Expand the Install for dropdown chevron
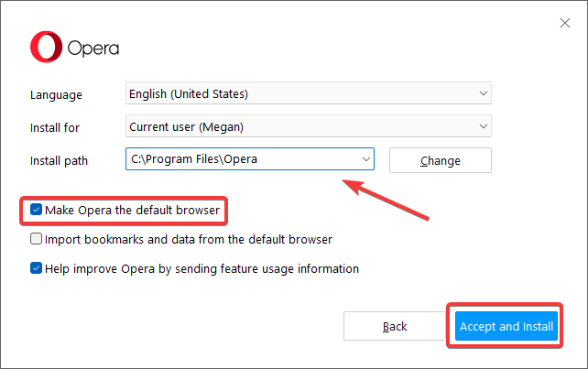The width and height of the screenshot is (588, 369). pos(483,126)
